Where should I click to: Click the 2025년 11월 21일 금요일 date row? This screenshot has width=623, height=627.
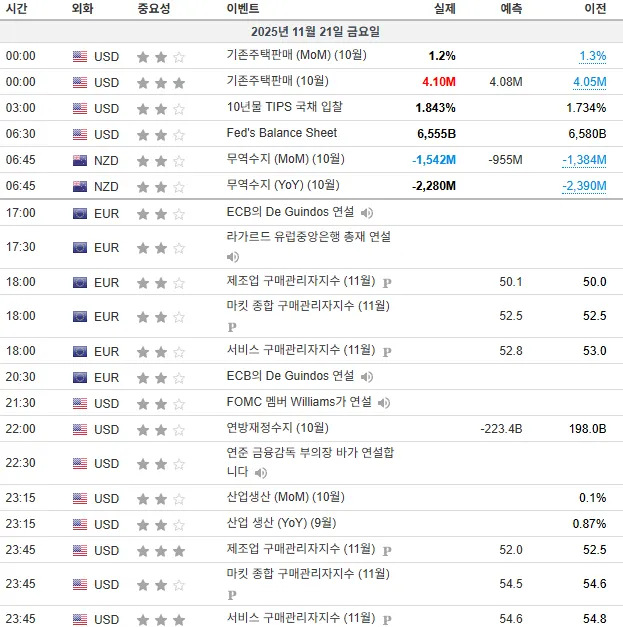312,32
